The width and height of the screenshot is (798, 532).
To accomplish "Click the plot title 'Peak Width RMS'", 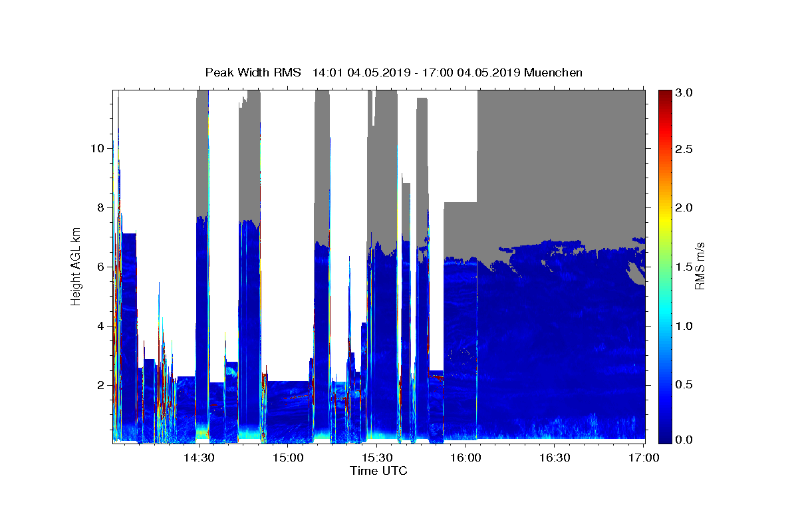I will point(253,72).
